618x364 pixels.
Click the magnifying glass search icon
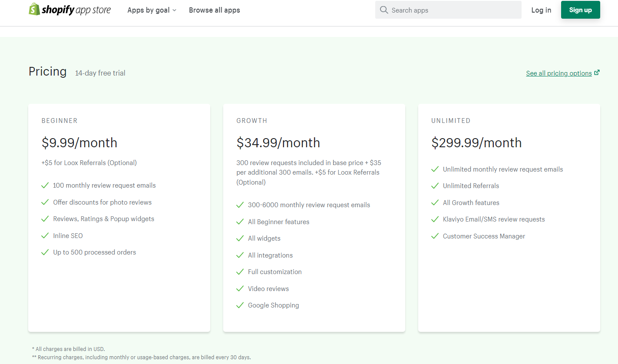383,10
